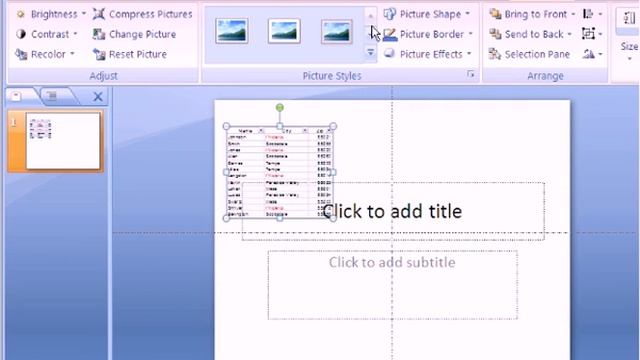Click the Group objects icon

tap(589, 34)
